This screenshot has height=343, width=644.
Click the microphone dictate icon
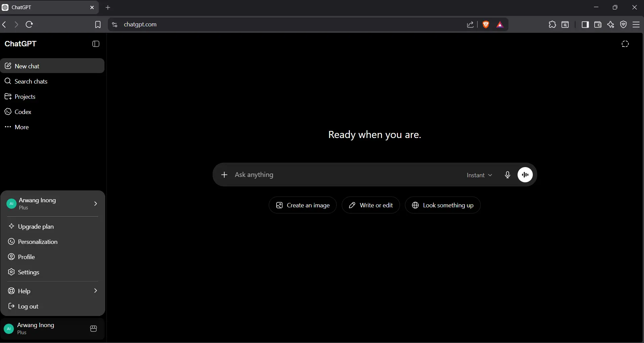(x=507, y=175)
